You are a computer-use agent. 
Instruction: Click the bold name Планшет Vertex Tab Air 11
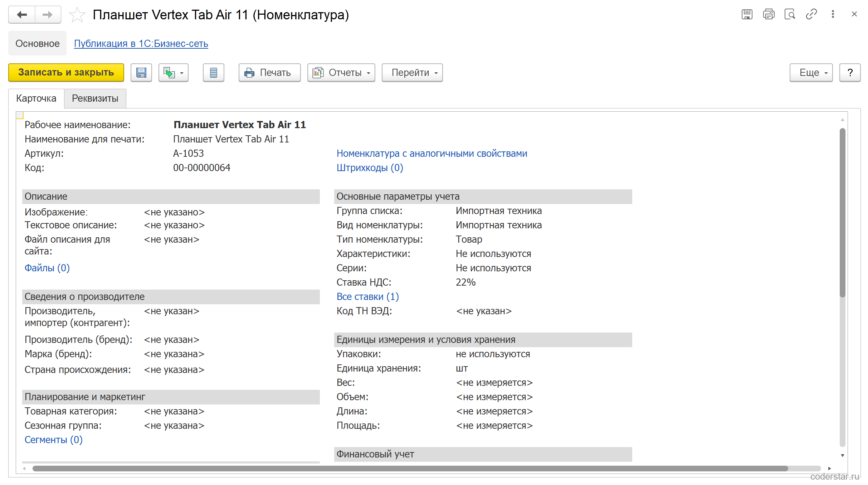[x=240, y=125]
